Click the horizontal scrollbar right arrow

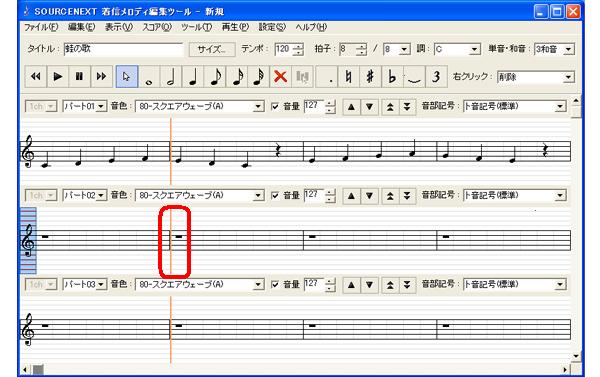click(x=565, y=369)
